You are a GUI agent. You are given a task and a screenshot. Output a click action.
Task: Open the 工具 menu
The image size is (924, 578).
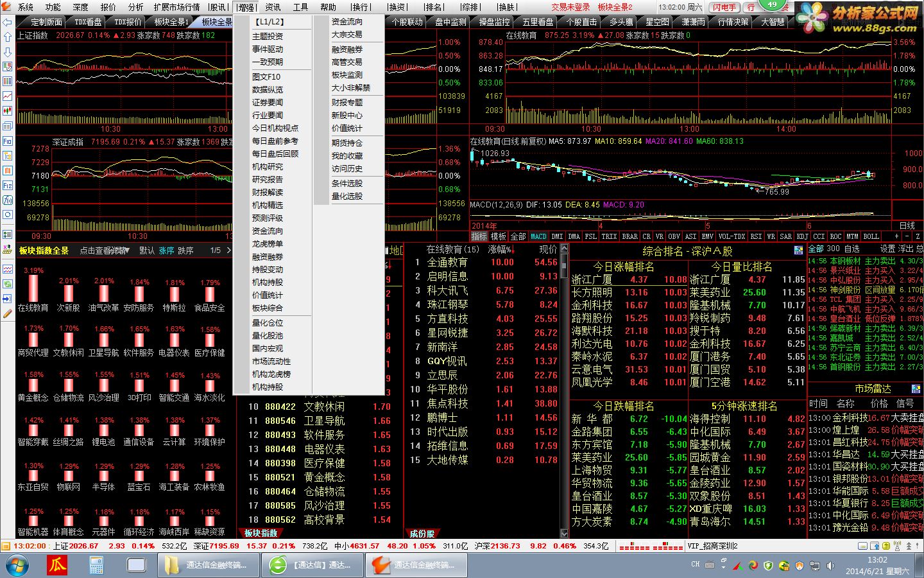pyautogui.click(x=300, y=7)
